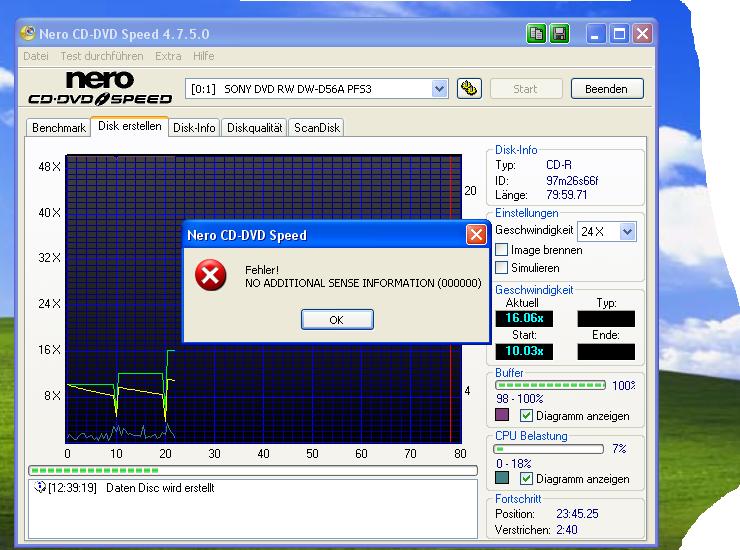Open the Diskqualität tab
This screenshot has height=550, width=740.
click(x=254, y=127)
